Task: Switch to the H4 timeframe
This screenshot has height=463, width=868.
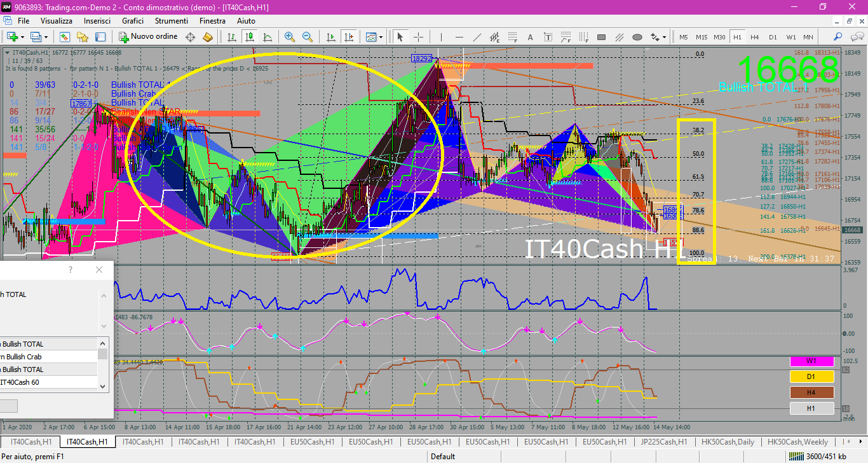Action: pos(755,37)
